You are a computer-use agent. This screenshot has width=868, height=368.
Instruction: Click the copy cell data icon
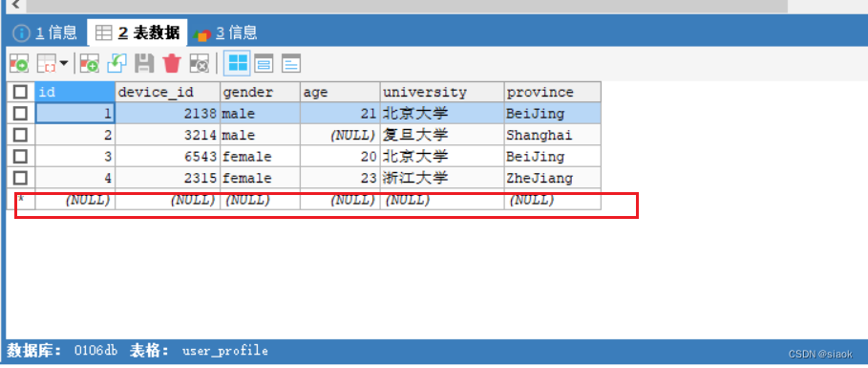coord(47,64)
